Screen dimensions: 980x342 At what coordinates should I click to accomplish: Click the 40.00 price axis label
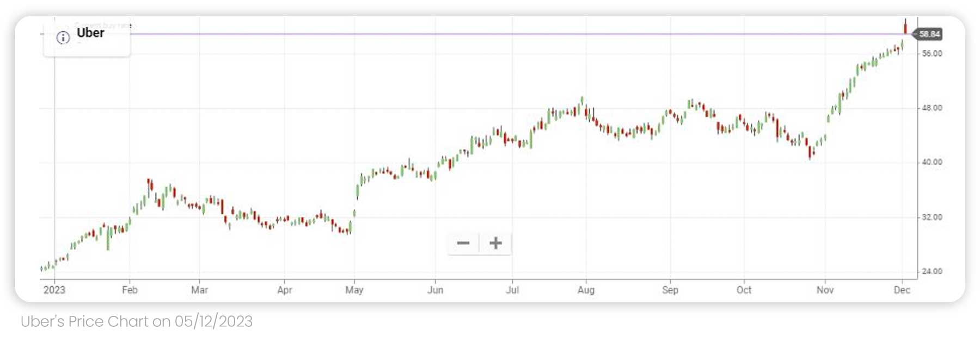click(932, 162)
